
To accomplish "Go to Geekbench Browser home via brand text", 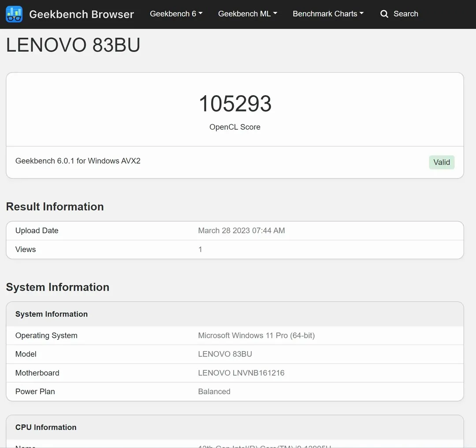I will (x=81, y=14).
